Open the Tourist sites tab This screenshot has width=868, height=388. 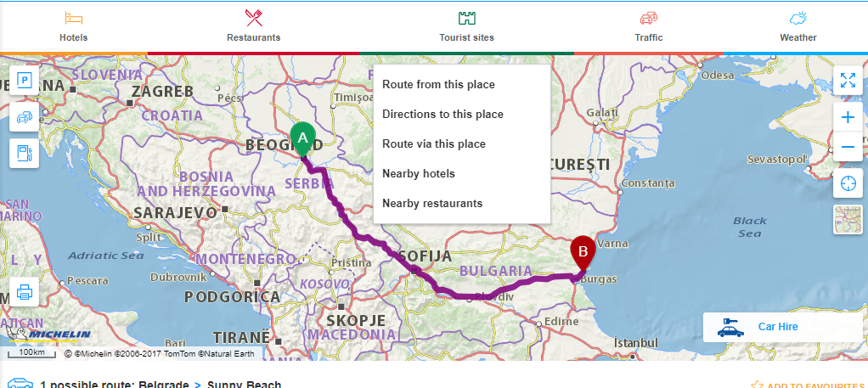tap(466, 26)
